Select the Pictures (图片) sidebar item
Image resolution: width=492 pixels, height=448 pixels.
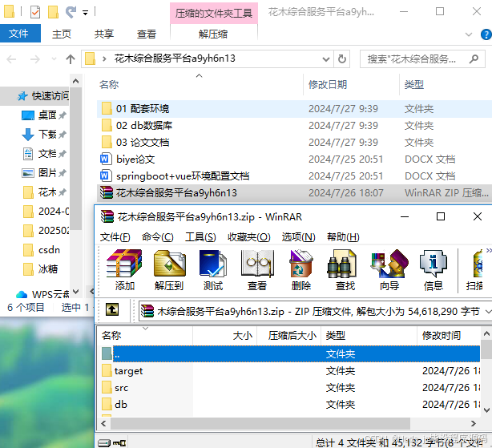(x=44, y=173)
